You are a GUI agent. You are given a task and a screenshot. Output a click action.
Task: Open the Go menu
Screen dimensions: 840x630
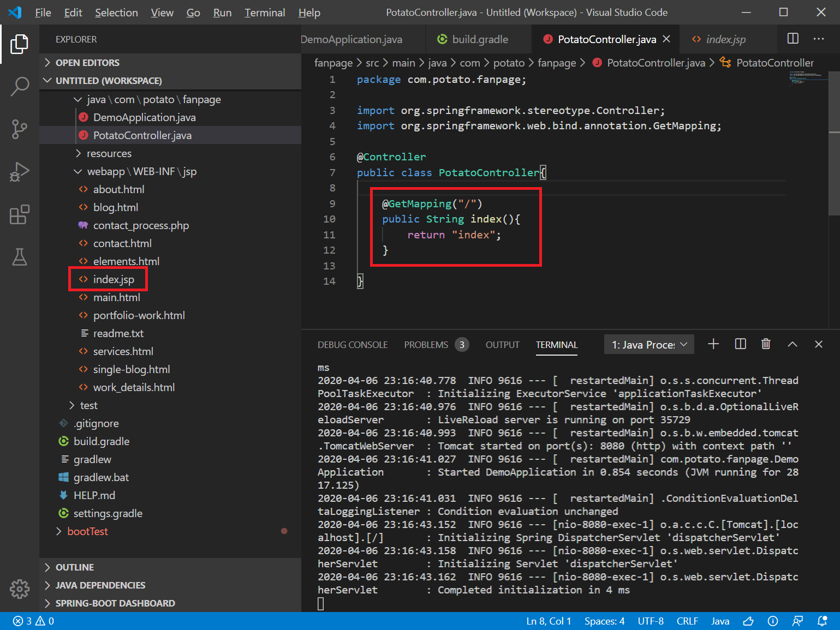(193, 13)
